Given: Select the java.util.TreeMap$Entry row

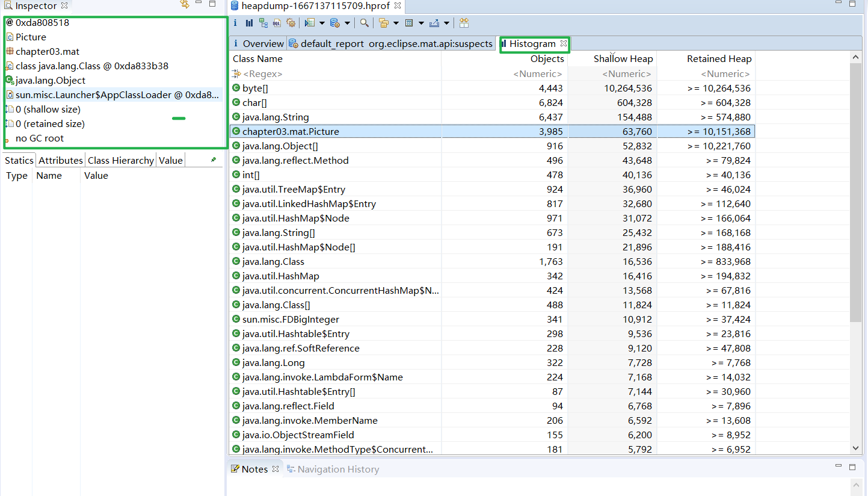Looking at the screenshot, I should pyautogui.click(x=492, y=189).
